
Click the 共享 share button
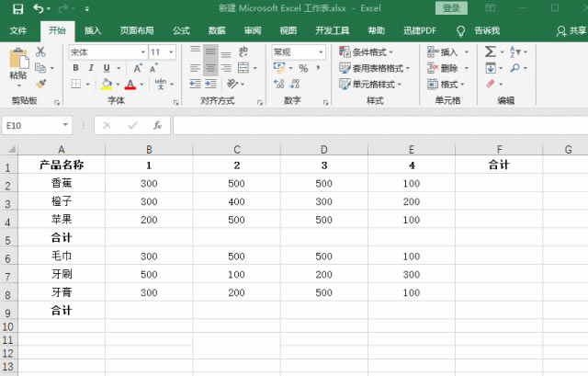tap(571, 30)
